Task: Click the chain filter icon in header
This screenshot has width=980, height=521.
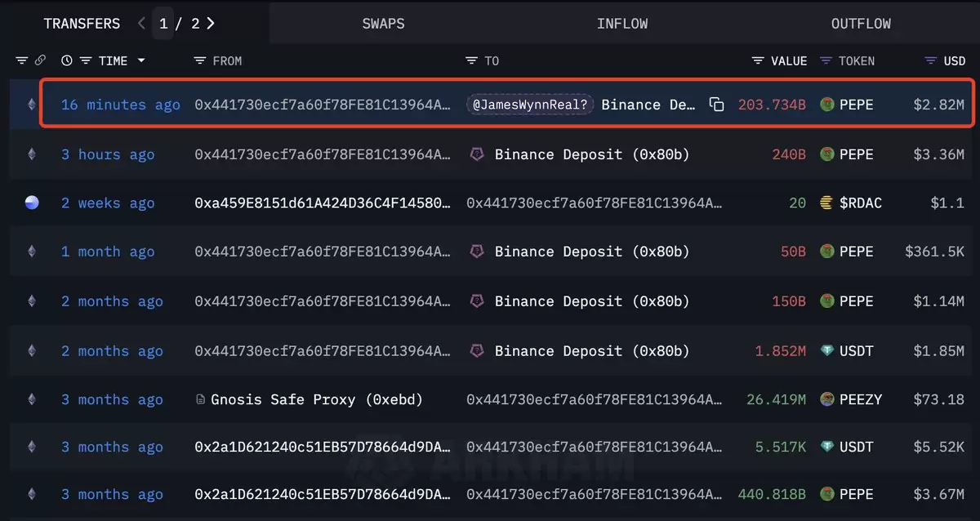Action: pyautogui.click(x=22, y=61)
